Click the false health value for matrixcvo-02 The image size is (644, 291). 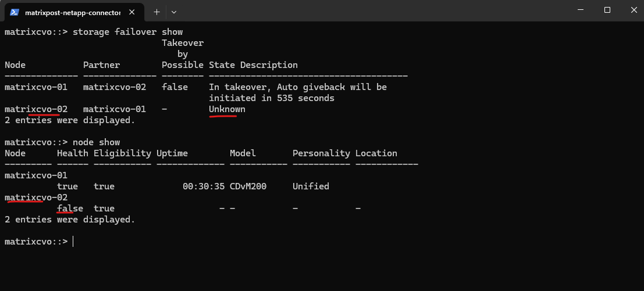(70, 208)
